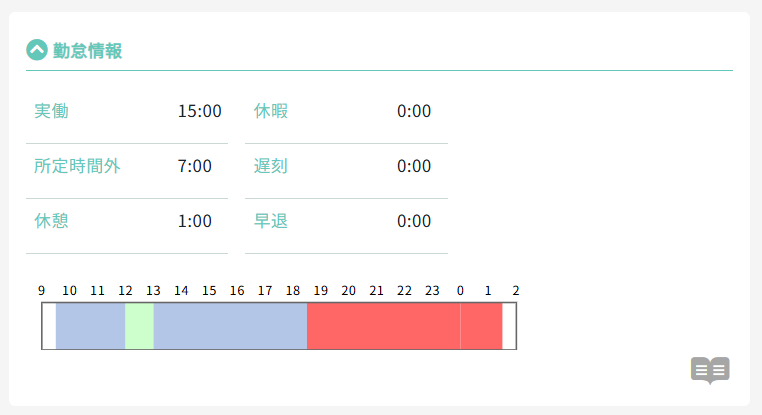Select the 遅刻 label
The height and width of the screenshot is (415, 762).
pyautogui.click(x=271, y=166)
